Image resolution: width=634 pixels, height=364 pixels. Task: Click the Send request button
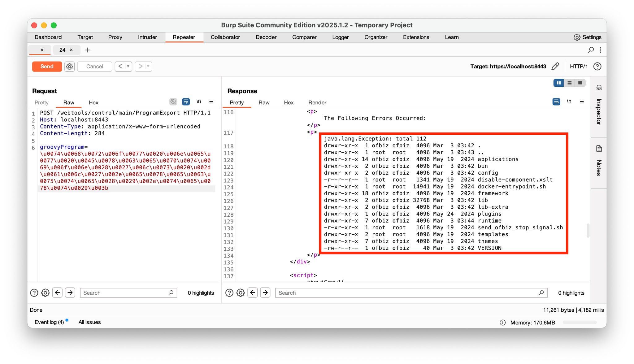pos(47,66)
